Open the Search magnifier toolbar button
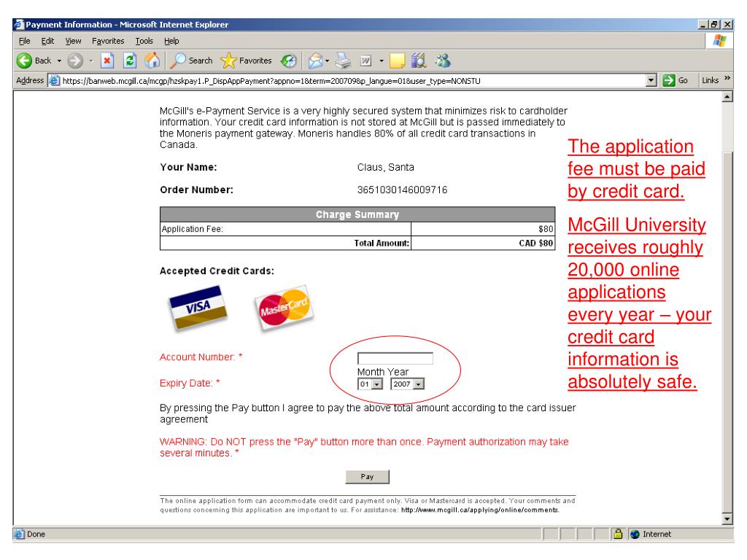The height and width of the screenshot is (560, 747). [x=192, y=61]
